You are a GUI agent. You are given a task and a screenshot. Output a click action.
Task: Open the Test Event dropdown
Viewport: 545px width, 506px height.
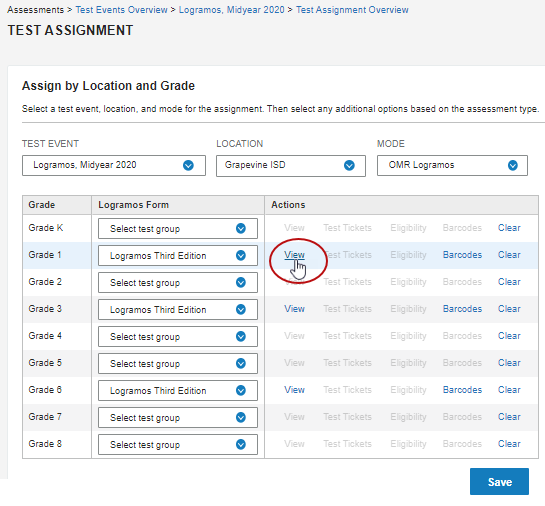[x=114, y=165]
